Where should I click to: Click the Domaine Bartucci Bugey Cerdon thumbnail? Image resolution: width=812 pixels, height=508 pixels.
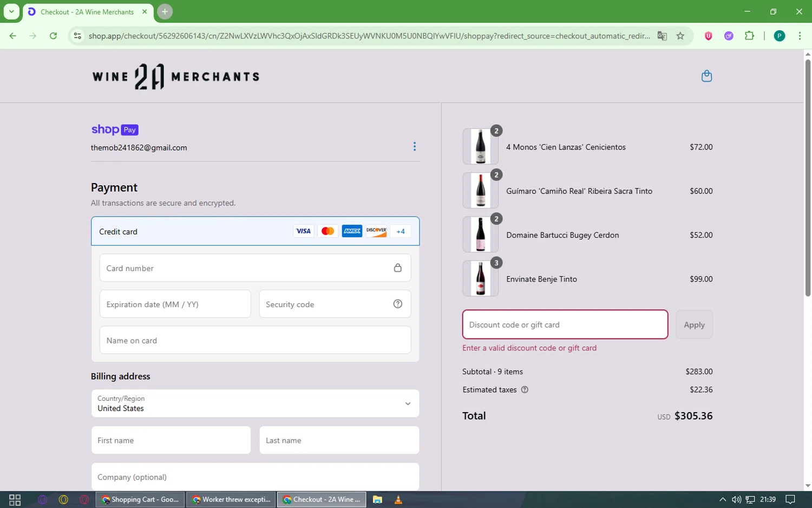pos(481,235)
